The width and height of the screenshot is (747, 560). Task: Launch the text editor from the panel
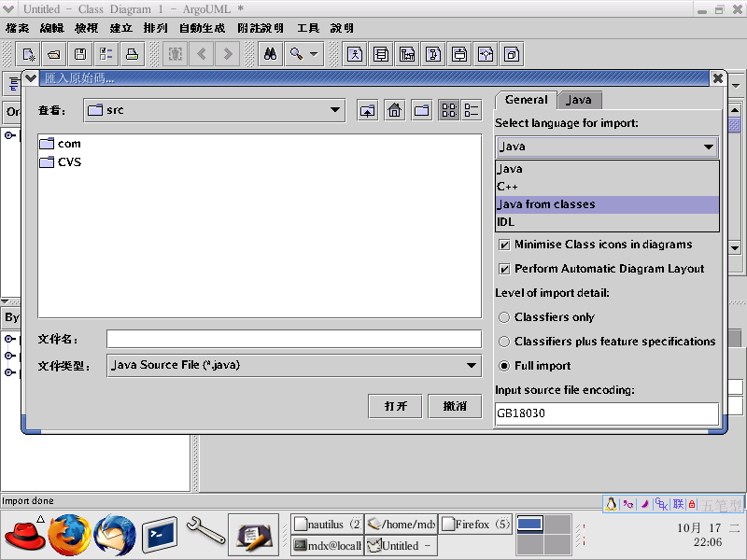(x=253, y=535)
